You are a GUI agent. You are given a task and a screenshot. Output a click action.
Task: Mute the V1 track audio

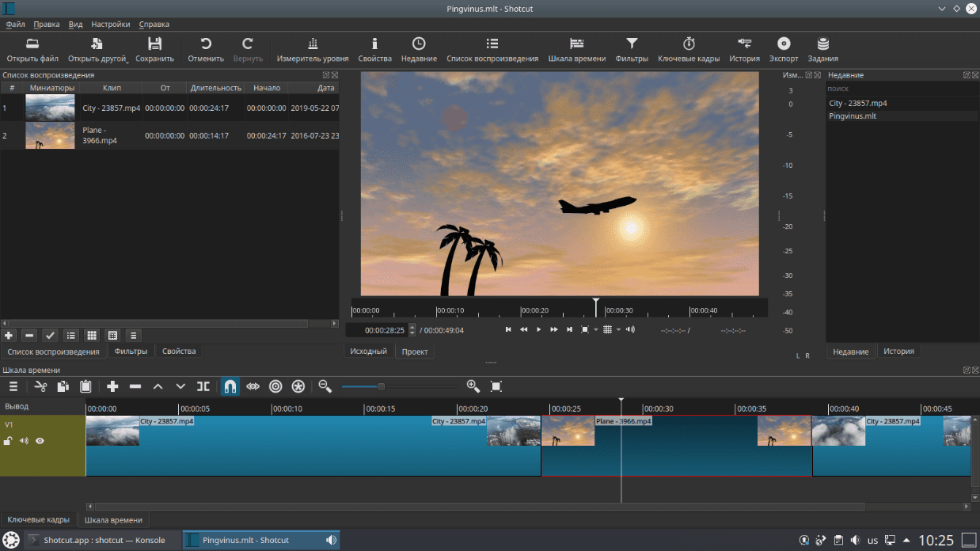click(24, 441)
